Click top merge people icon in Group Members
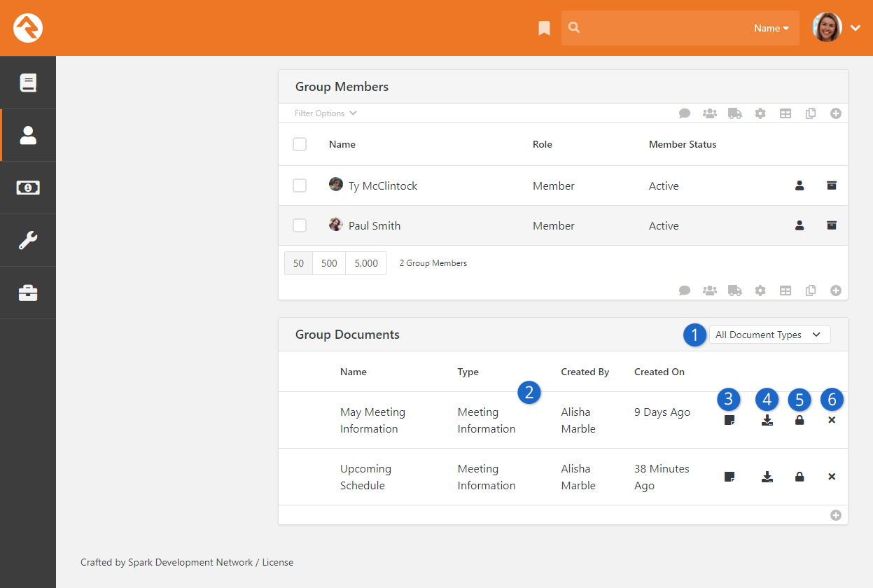This screenshot has height=588, width=873. point(710,113)
